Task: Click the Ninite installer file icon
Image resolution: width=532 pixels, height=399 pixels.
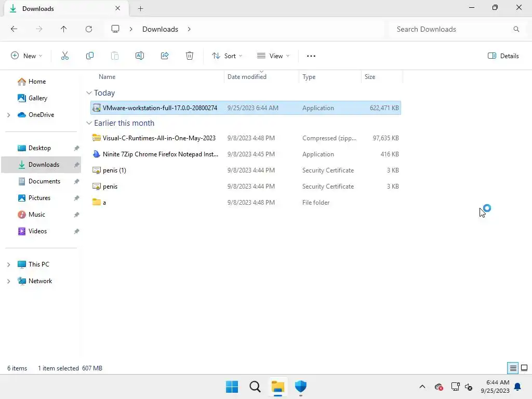Action: (x=96, y=154)
